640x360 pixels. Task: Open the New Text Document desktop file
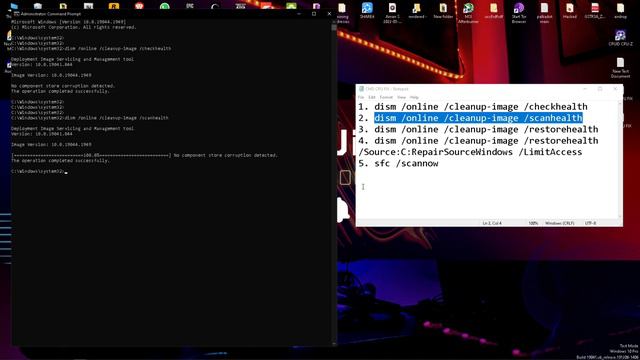[620, 67]
